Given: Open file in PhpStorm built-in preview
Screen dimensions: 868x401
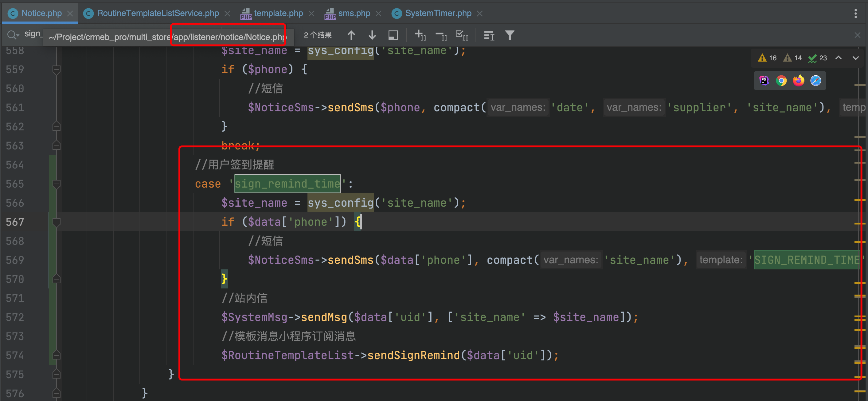Looking at the screenshot, I should [x=764, y=81].
